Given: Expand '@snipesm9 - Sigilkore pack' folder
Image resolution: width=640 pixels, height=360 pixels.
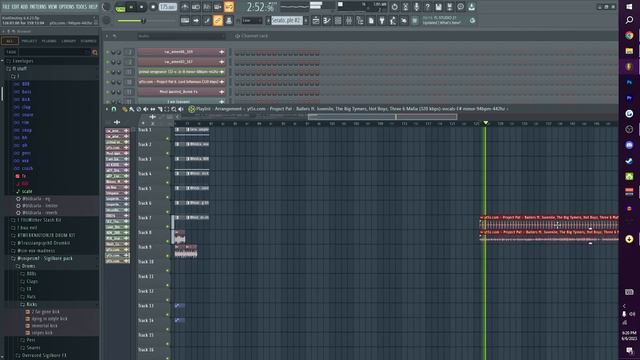Looking at the screenshot, I should [45, 258].
